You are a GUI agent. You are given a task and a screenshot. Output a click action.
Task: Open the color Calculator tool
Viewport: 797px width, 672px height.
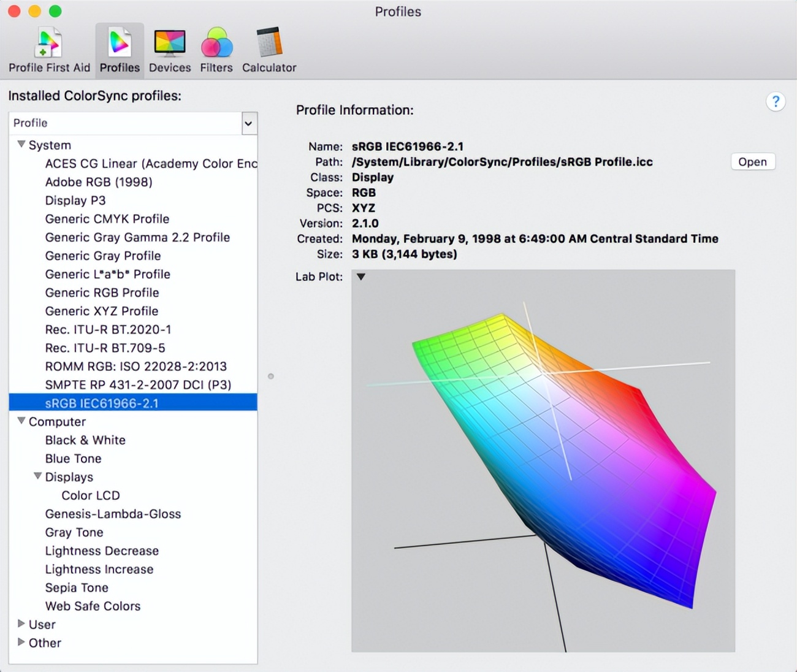click(269, 50)
